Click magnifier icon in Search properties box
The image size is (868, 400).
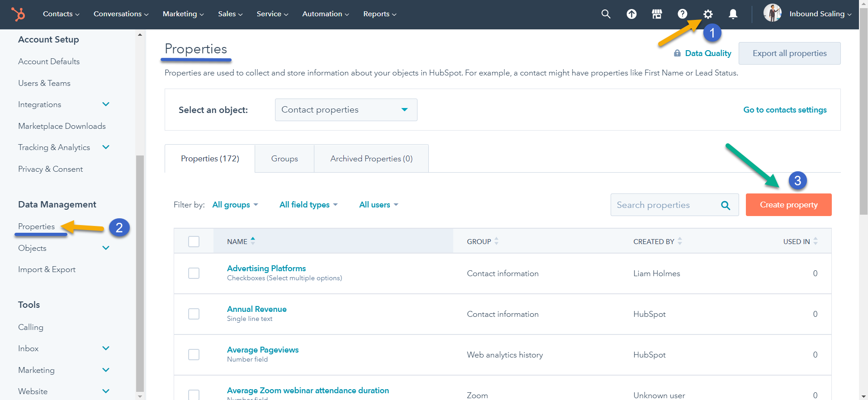pyautogui.click(x=726, y=205)
